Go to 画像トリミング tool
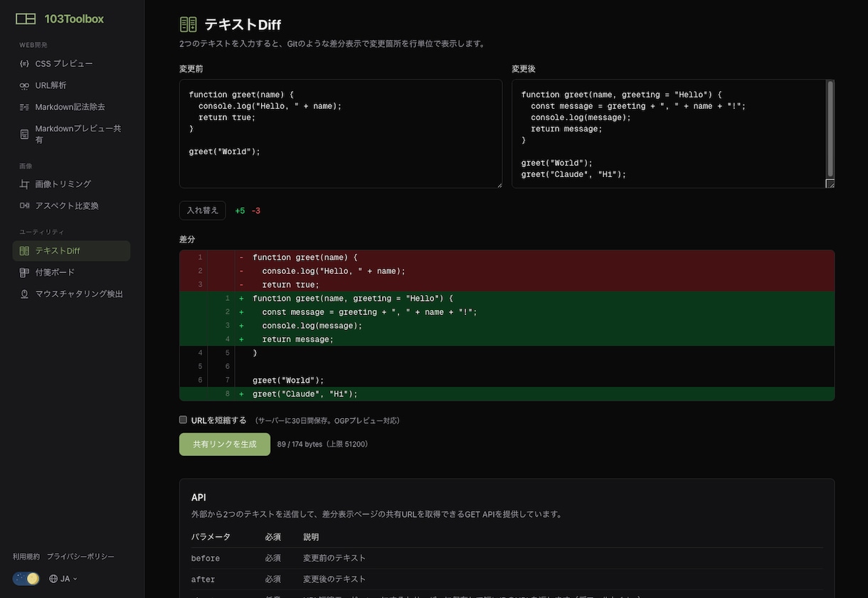This screenshot has width=868, height=598. [x=71, y=184]
